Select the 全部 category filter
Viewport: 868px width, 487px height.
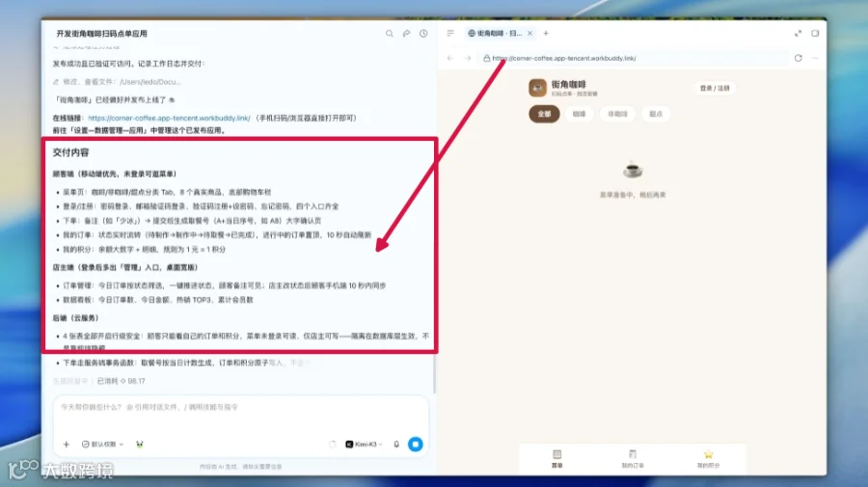tap(544, 114)
